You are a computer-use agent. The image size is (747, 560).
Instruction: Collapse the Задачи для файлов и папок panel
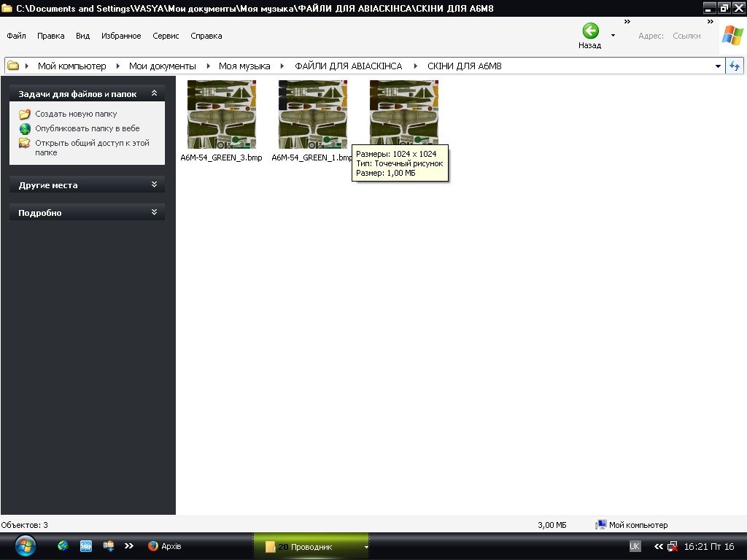click(154, 93)
